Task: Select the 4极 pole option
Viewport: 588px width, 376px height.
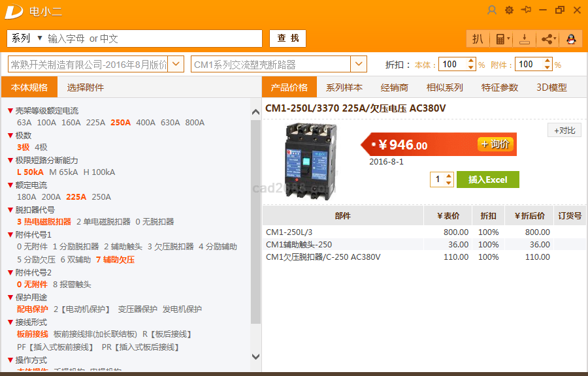Action: (x=41, y=148)
